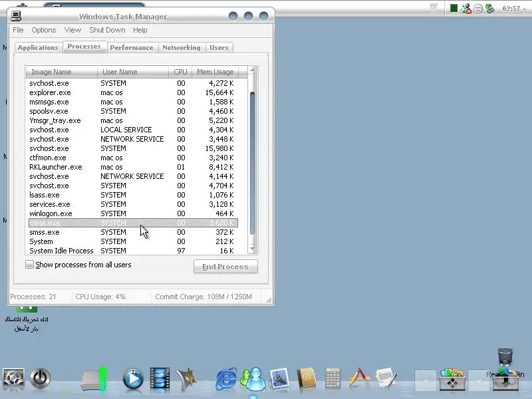Open the hard drive dock icon
532x399 pixels.
click(93, 380)
